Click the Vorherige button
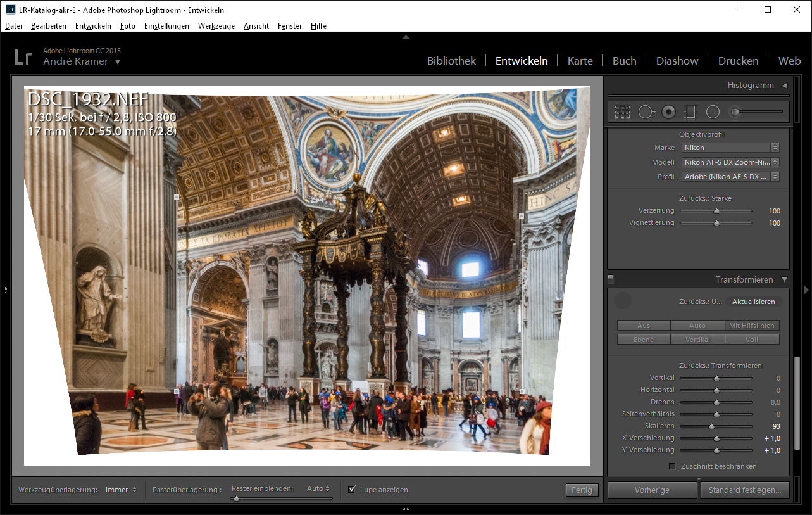812x515 pixels. tap(652, 490)
